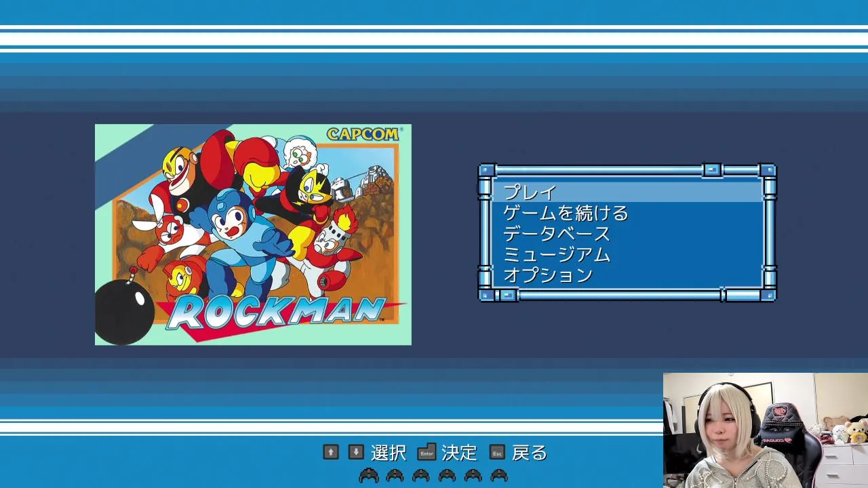868x488 pixels.
Task: Click the 戻る label
Action: point(530,453)
